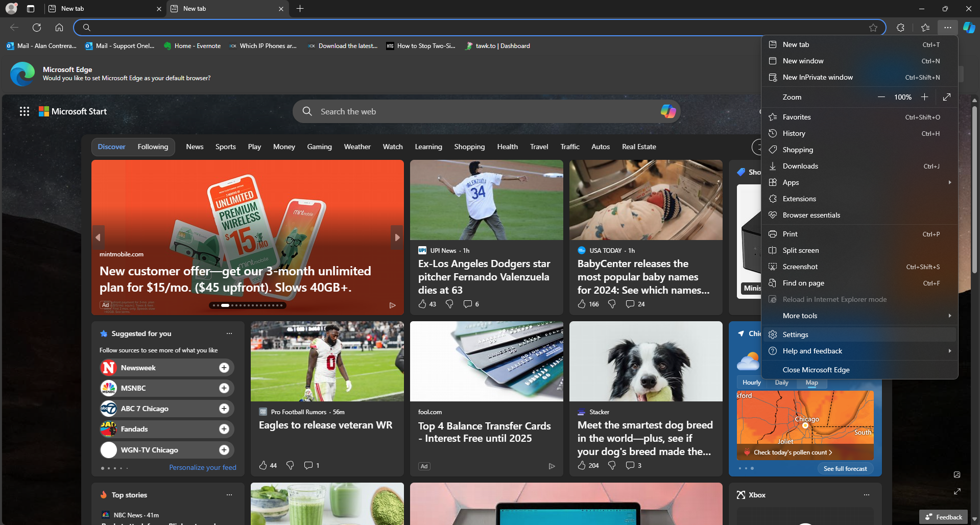
Task: Click zoom out minus icon in menu
Action: pos(881,97)
